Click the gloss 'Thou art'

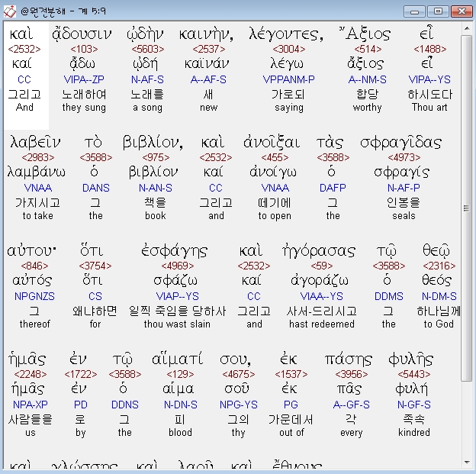point(429,108)
